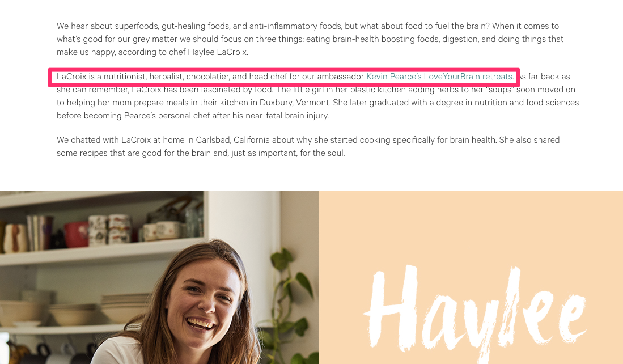Click the peach background of the name panel
This screenshot has width=623, height=364.
471,226
